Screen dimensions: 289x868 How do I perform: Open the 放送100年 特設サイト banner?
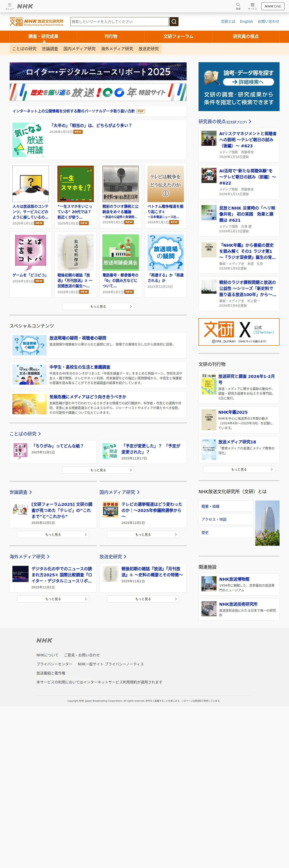point(98,92)
